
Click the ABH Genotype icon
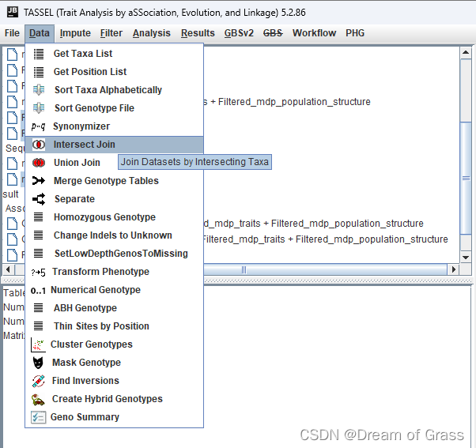pos(38,308)
